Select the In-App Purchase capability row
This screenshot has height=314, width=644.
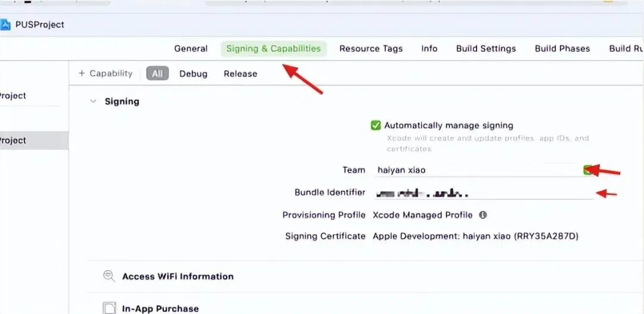tap(160, 308)
